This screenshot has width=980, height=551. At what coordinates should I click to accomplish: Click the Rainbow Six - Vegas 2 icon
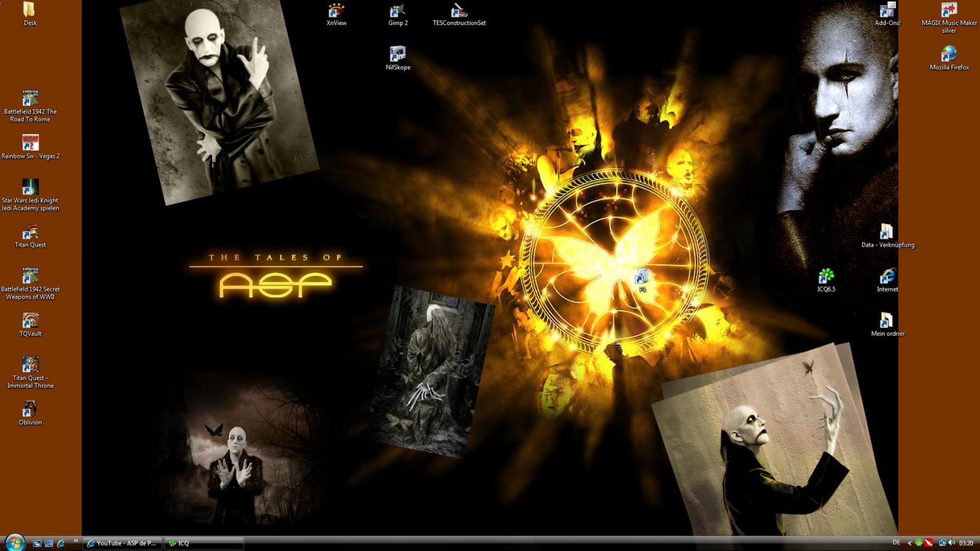tap(30, 146)
